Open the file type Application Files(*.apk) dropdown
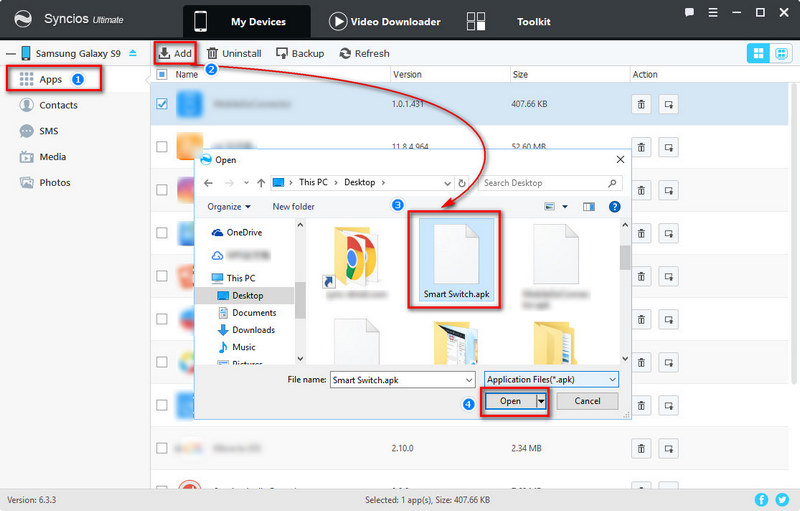This screenshot has height=511, width=800. pos(551,379)
